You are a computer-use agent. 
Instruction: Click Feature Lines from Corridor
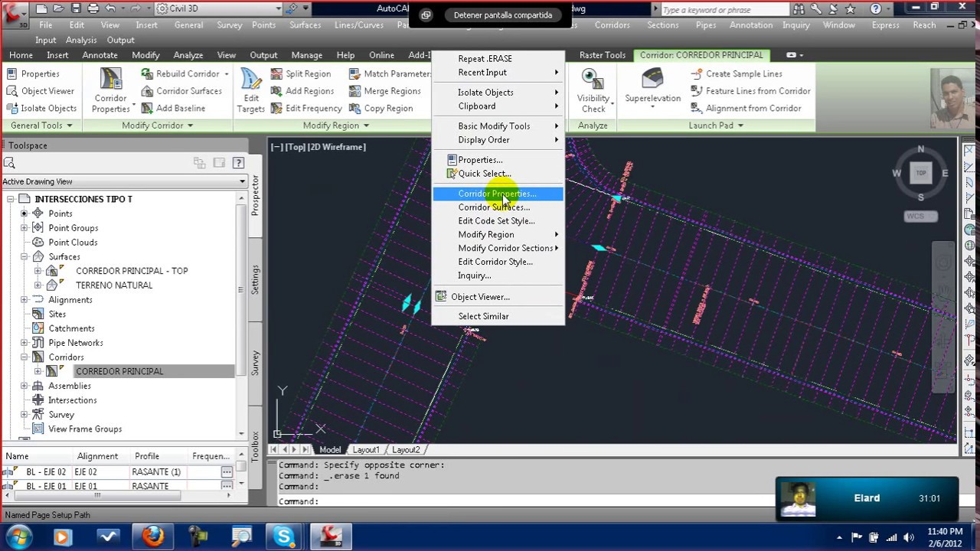coord(750,91)
